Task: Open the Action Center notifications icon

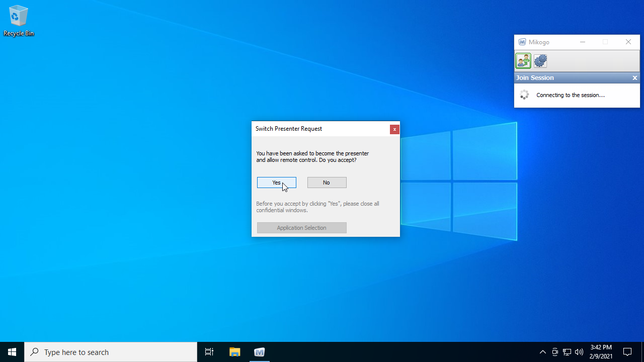Action: (x=627, y=352)
